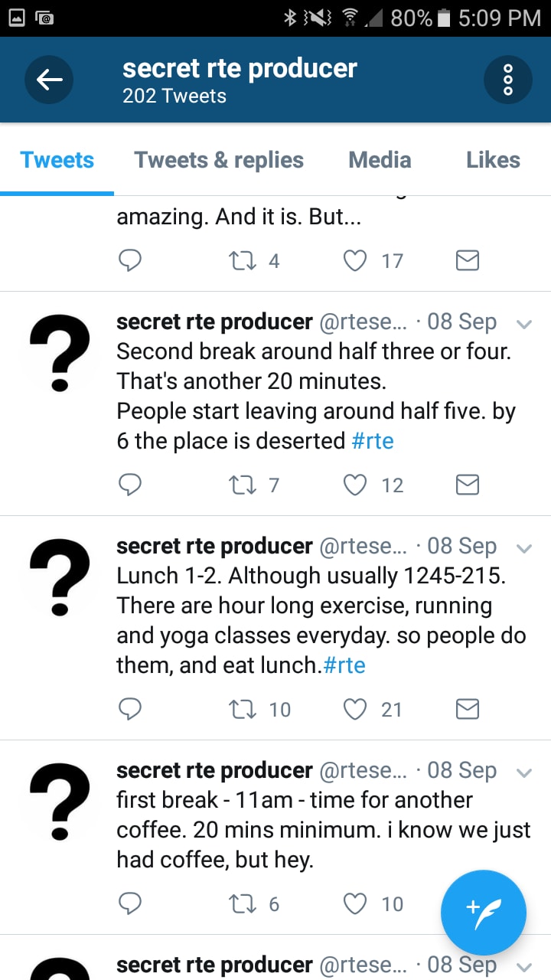551x980 pixels.
Task: Open the #rte hashtag in 'deserted' tweet
Action: click(373, 441)
